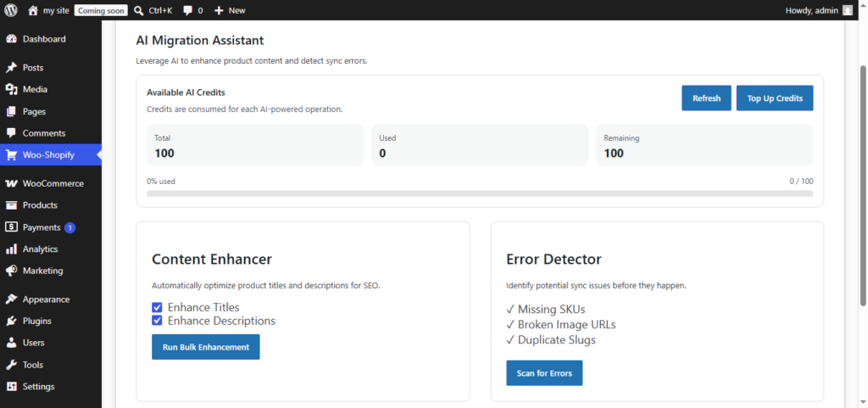Viewport: 868px width, 408px height.
Task: Click the Plugins plug icon
Action: tap(11, 321)
